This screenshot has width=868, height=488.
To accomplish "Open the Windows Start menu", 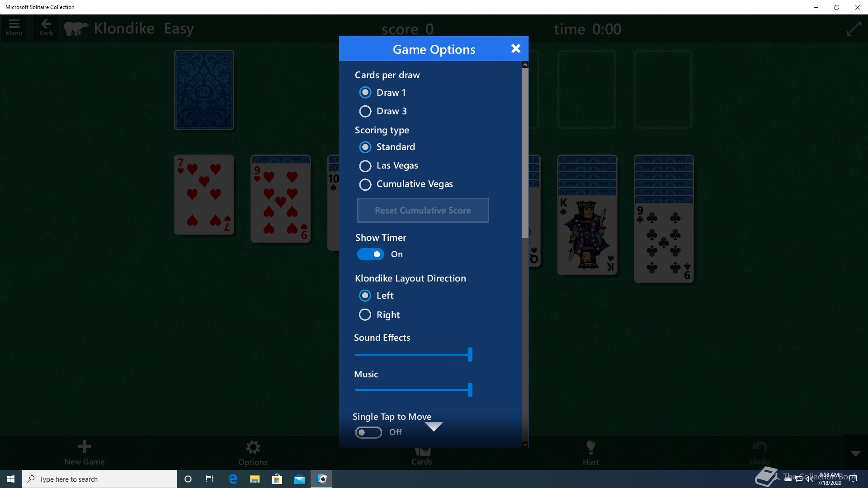I will coord(11,479).
